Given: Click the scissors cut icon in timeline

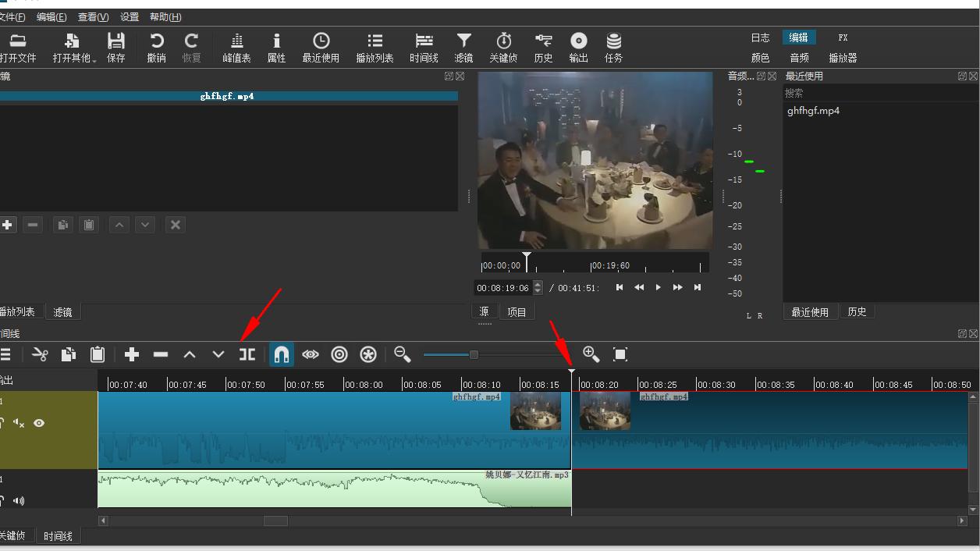Looking at the screenshot, I should point(40,355).
